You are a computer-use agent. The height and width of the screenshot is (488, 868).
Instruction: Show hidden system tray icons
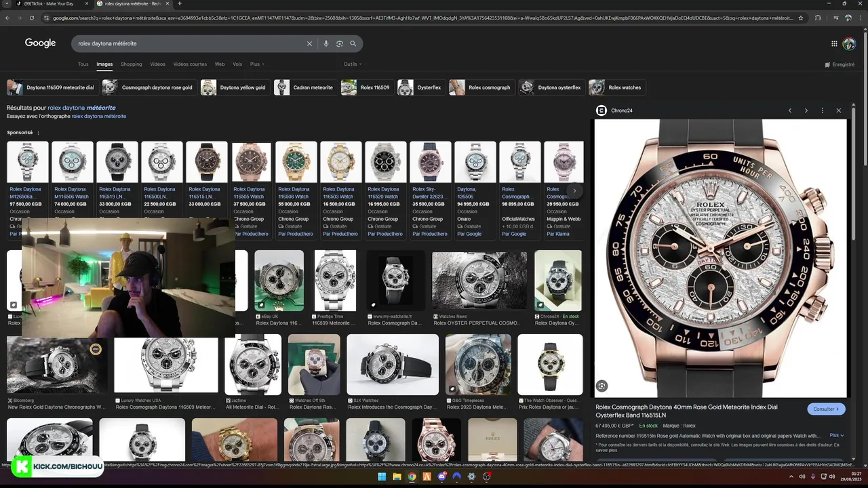791,476
